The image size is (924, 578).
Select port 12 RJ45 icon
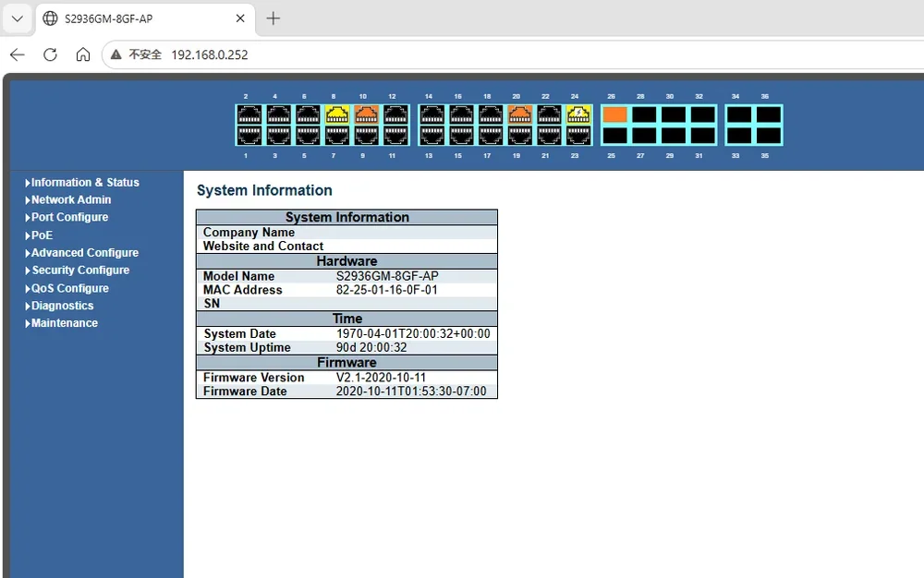click(x=395, y=114)
